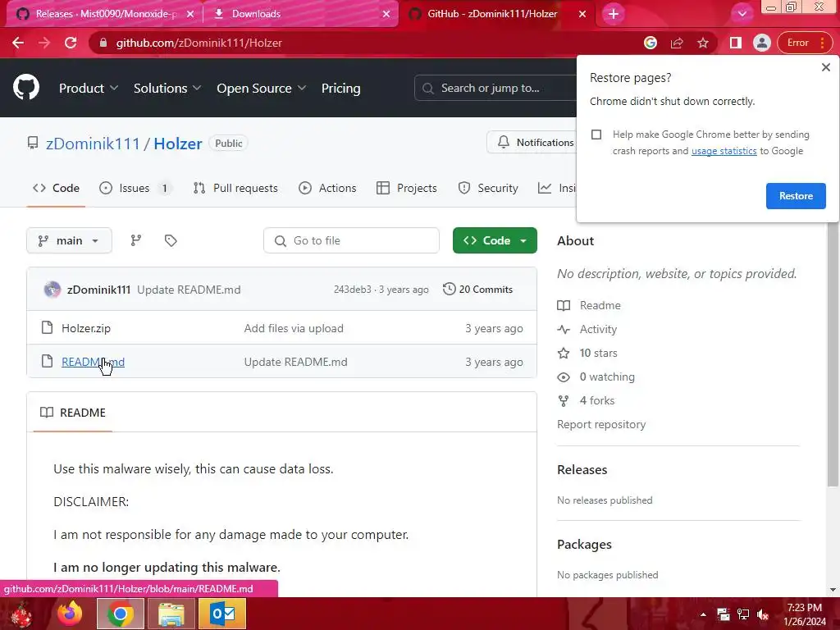
Task: Open Firefox from the taskbar
Action: point(70,614)
